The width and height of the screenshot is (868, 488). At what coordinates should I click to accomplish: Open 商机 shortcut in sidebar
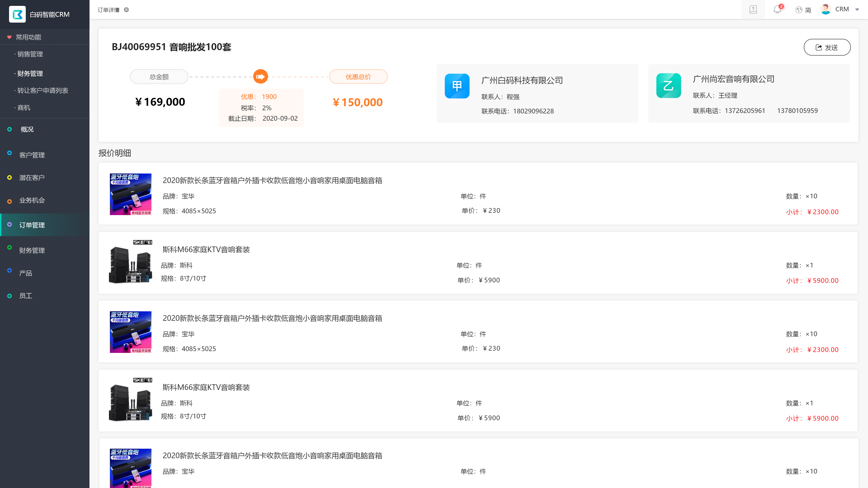pos(24,108)
